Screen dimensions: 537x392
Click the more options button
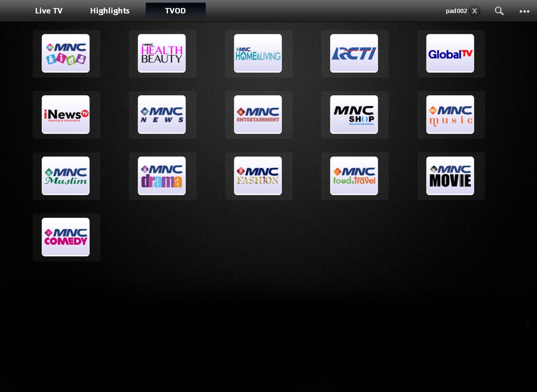[524, 11]
